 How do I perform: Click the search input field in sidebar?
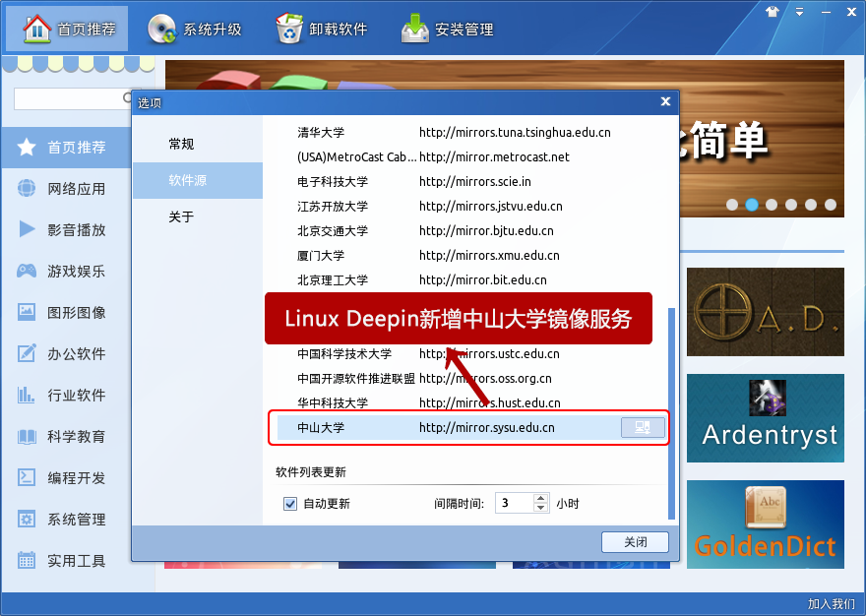[x=72, y=98]
